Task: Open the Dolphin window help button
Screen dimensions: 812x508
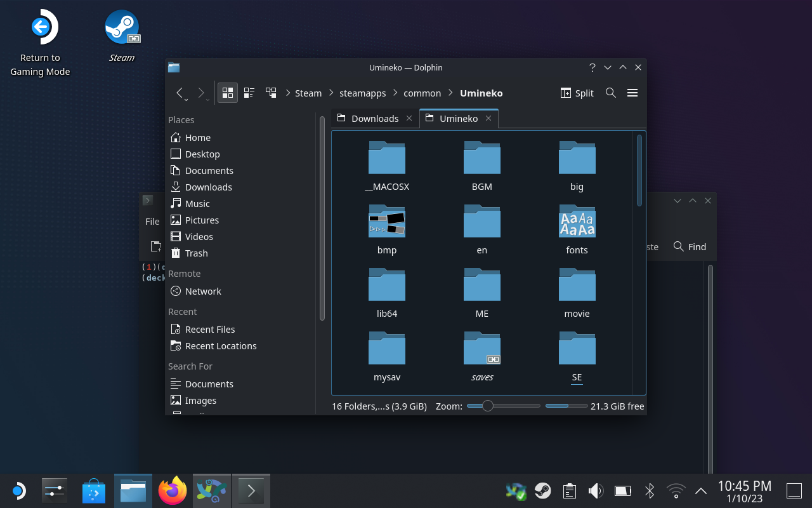Action: 593,67
